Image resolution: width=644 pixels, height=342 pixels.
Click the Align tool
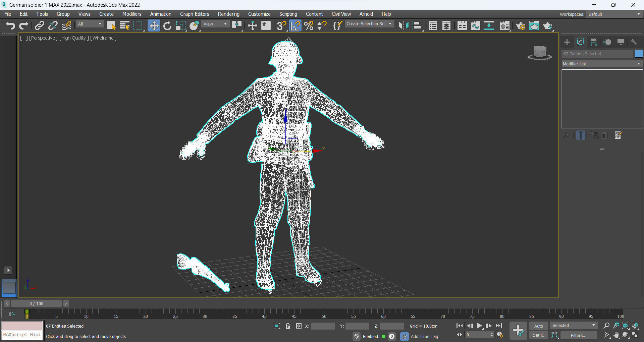coord(417,25)
